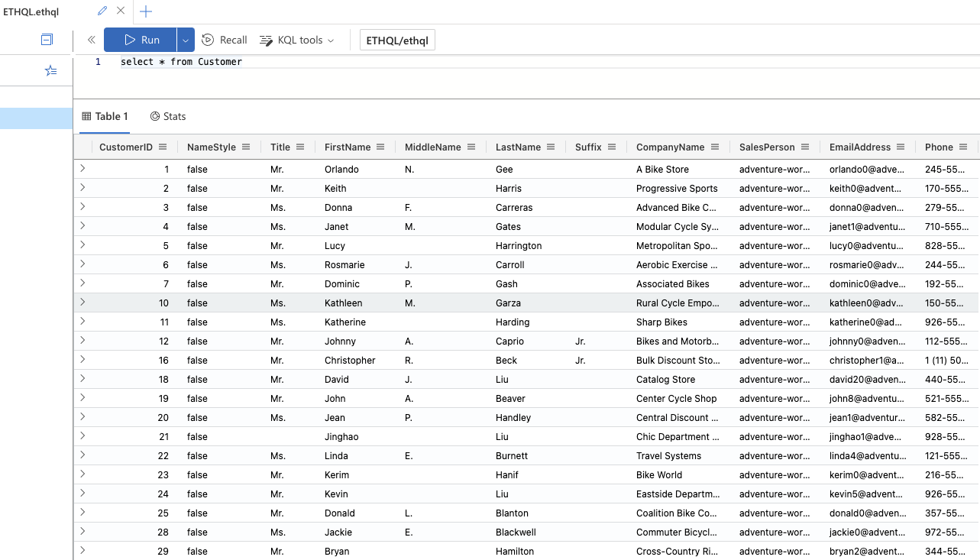980x560 pixels.
Task: Click Recall to restore previous query
Action: pyautogui.click(x=225, y=40)
